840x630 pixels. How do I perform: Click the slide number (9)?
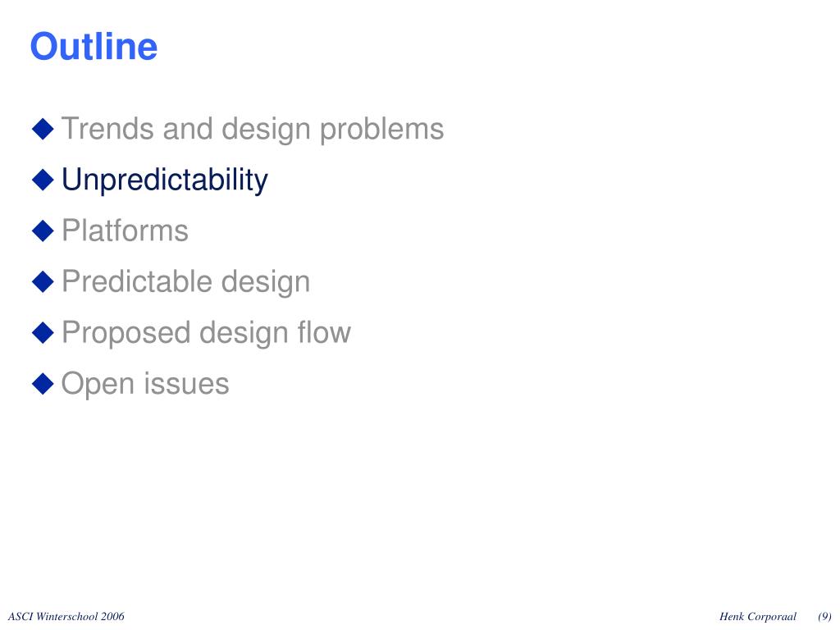pyautogui.click(x=824, y=617)
